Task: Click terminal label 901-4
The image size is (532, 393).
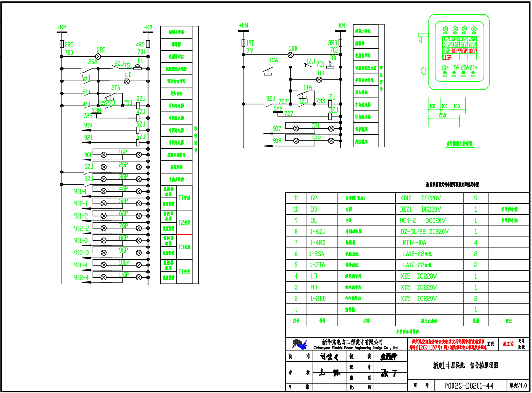Action: [81, 265]
